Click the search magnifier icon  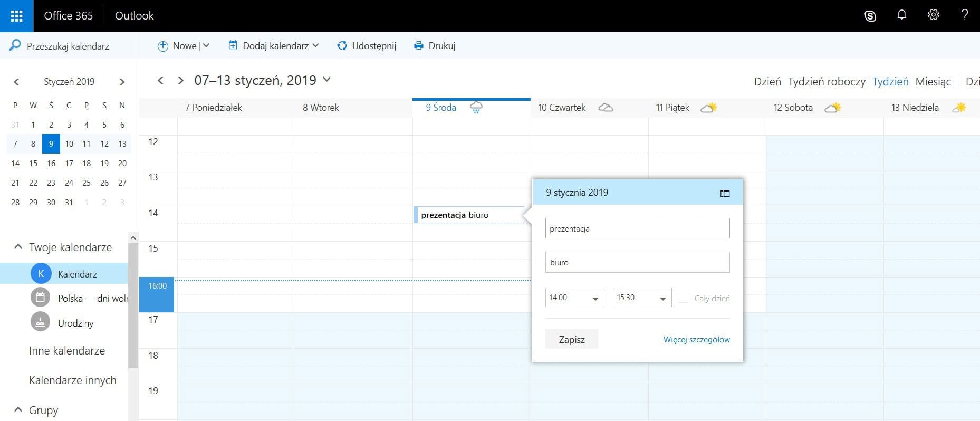point(15,46)
